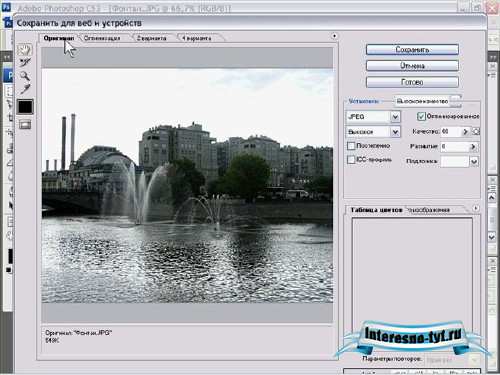Select the Slice Select tool
Viewport: 500px width, 375px height.
pos(25,63)
